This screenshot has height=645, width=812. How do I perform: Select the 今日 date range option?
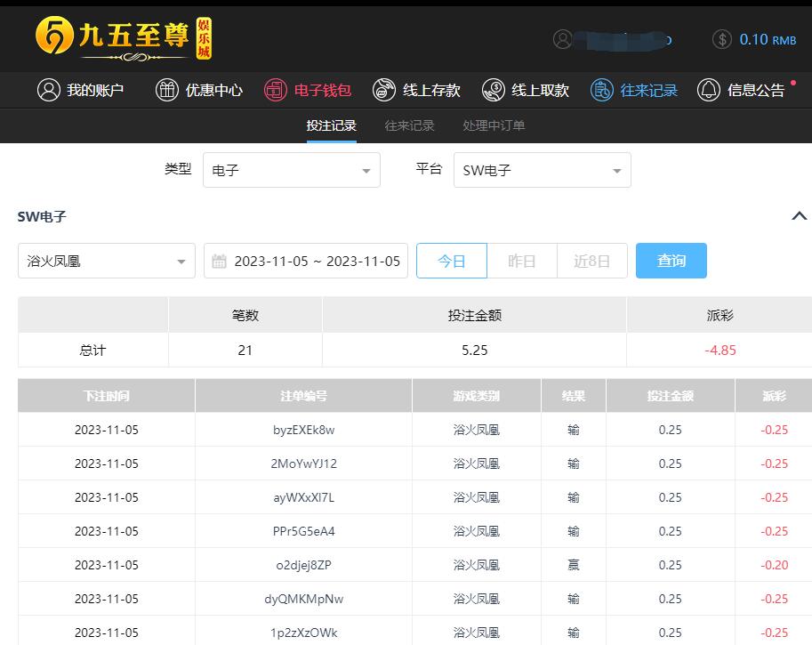click(x=452, y=261)
